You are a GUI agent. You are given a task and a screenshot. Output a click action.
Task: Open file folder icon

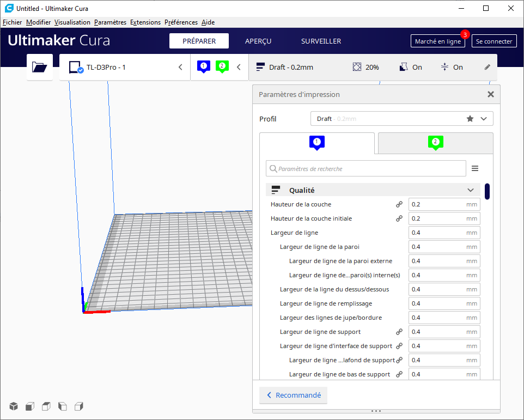39,67
